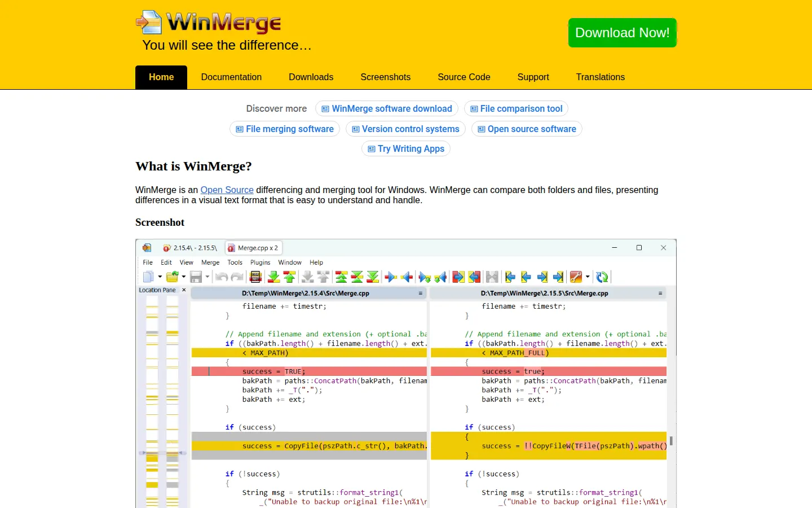Click the vertical scrollbar thumb of the right pane
The height and width of the screenshot is (508, 812).
pyautogui.click(x=671, y=441)
